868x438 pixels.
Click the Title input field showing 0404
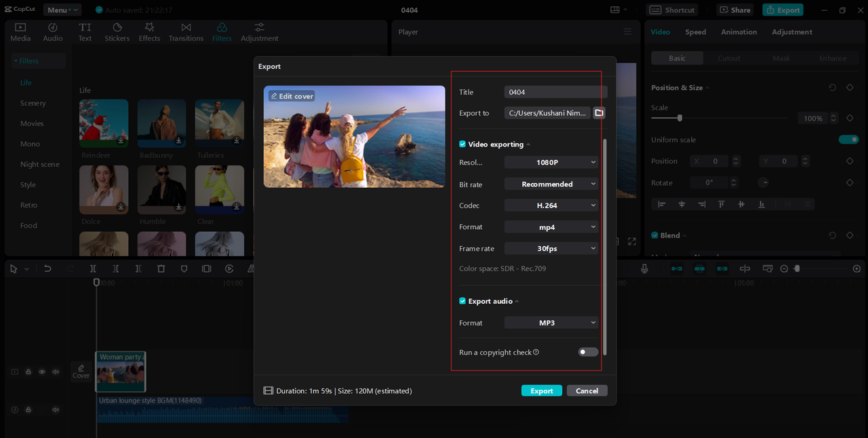pyautogui.click(x=555, y=92)
